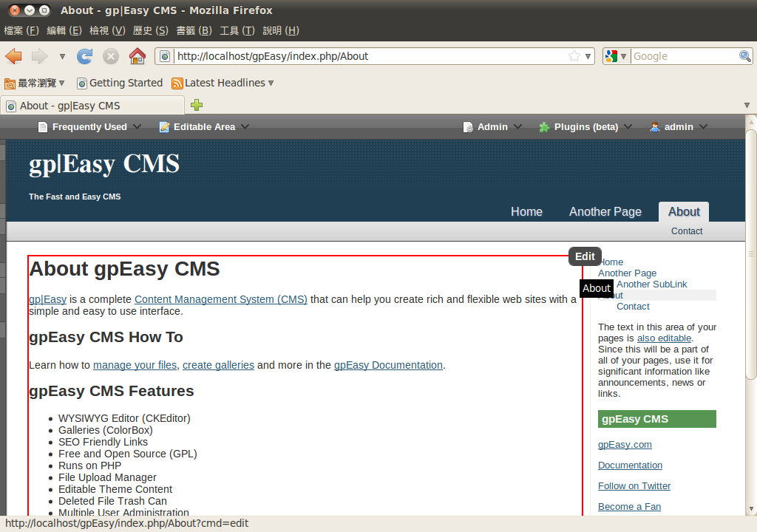Open the gpEasy Documentation link
Viewport: 757px width, 532px height.
tap(388, 365)
